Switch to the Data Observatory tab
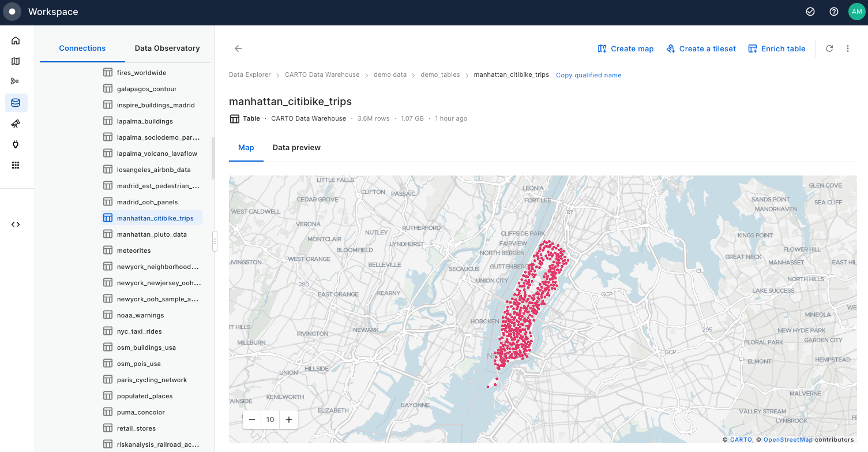The width and height of the screenshot is (868, 452). 167,48
